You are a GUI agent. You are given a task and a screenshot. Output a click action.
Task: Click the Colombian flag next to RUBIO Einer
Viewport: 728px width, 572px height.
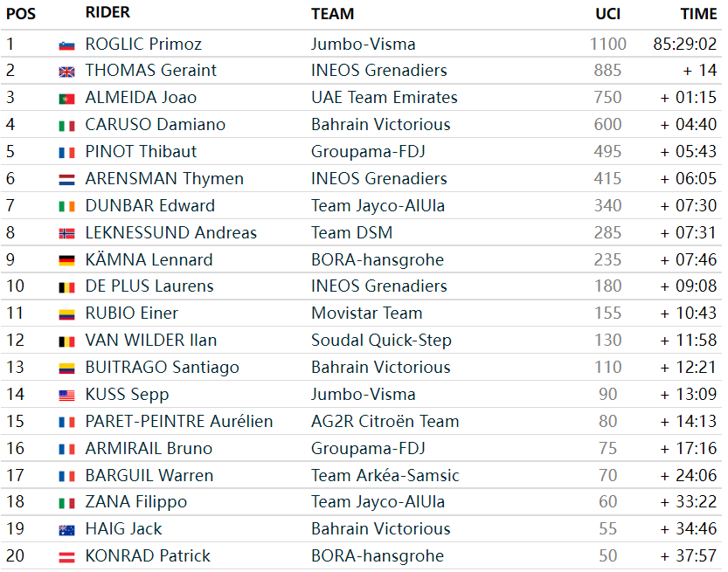[66, 314]
